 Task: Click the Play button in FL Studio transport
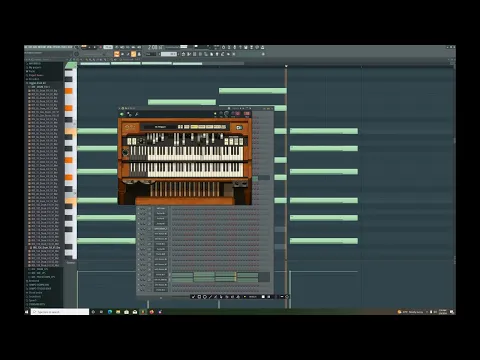coord(89,47)
